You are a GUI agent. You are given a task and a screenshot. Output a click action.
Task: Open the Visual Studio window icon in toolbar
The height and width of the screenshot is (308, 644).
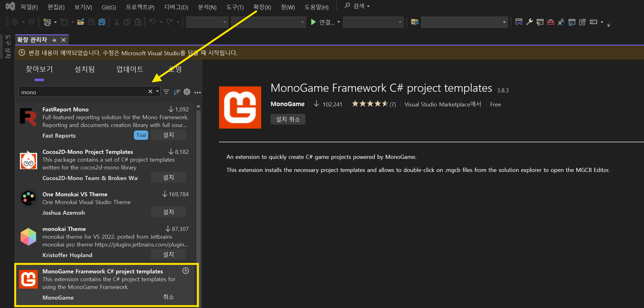pos(519,22)
